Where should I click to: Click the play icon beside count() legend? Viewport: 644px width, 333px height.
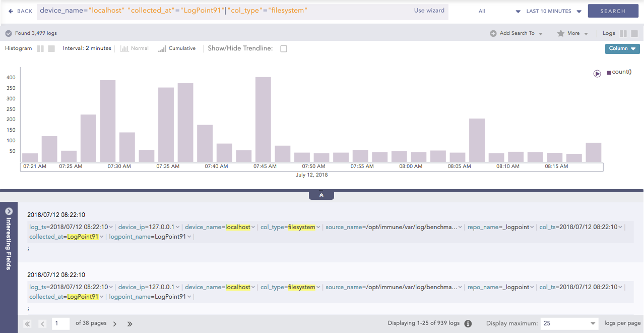coord(597,73)
